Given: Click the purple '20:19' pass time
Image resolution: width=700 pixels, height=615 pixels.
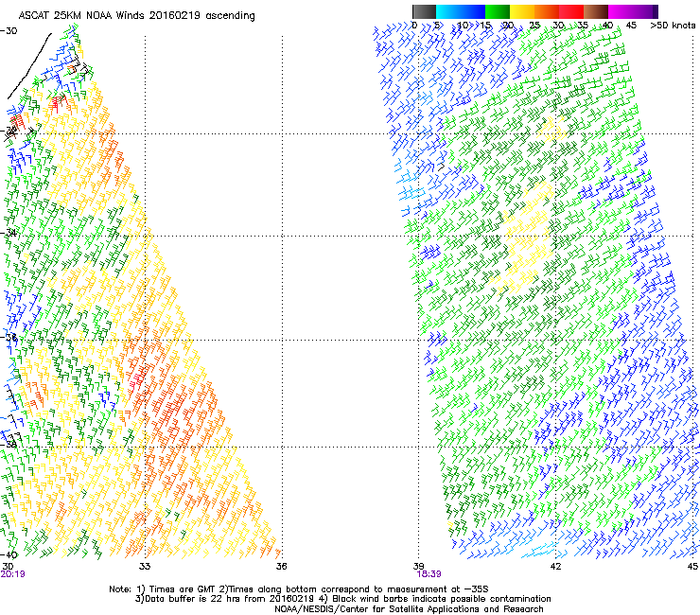Looking at the screenshot, I should tap(12, 574).
